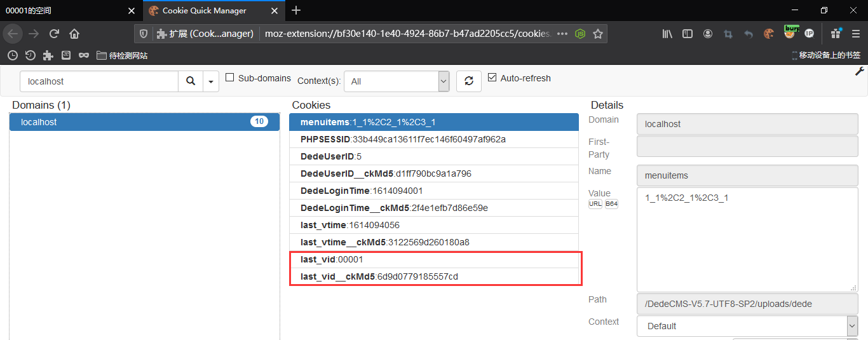Image resolution: width=868 pixels, height=340 pixels.
Task: Refresh the cookie list button
Action: tap(469, 81)
